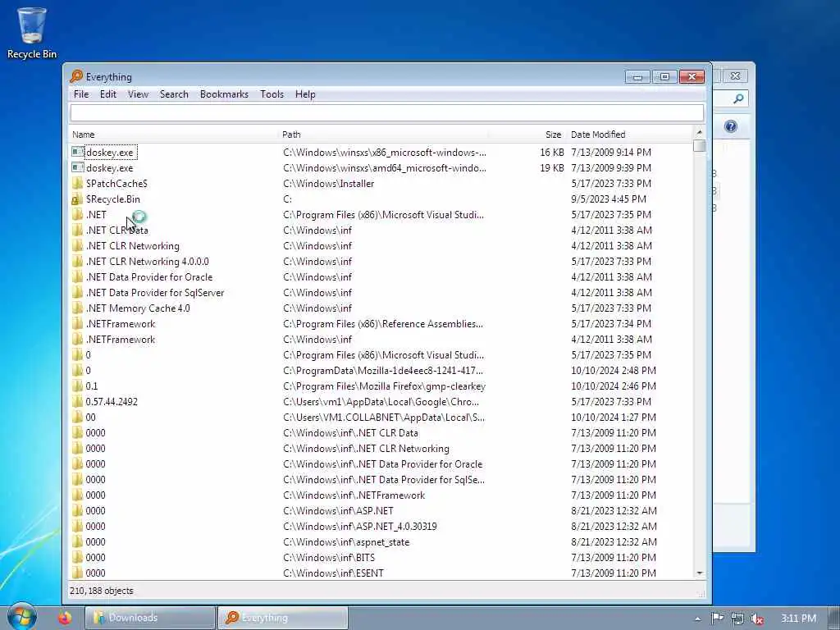This screenshot has height=630, width=840.
Task: Sort results by Name column header
Action: point(175,135)
